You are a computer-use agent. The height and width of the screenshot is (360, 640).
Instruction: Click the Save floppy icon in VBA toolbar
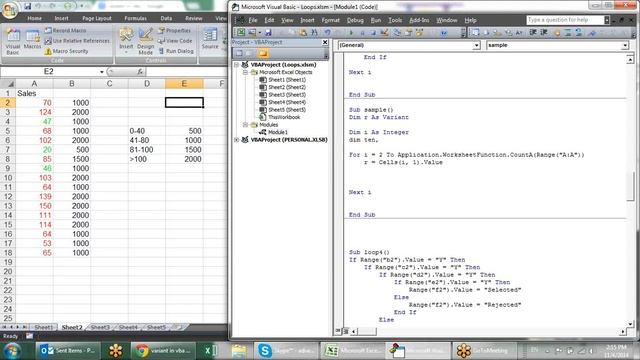(268, 33)
